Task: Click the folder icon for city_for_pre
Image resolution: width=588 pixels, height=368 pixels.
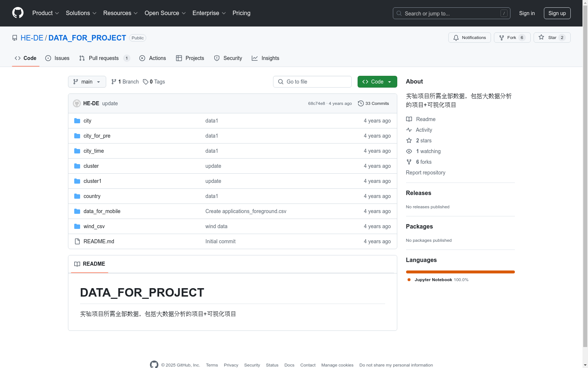Action: click(x=77, y=136)
